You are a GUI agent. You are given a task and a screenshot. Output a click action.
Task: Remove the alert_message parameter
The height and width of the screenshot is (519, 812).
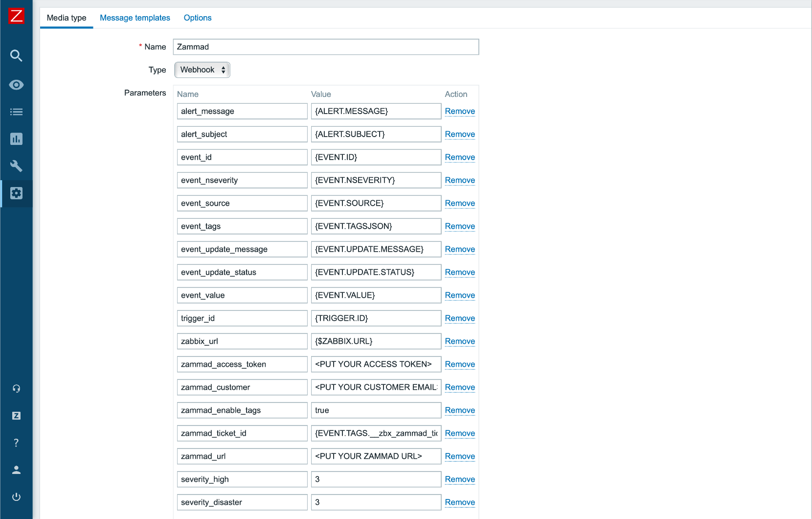click(x=460, y=111)
